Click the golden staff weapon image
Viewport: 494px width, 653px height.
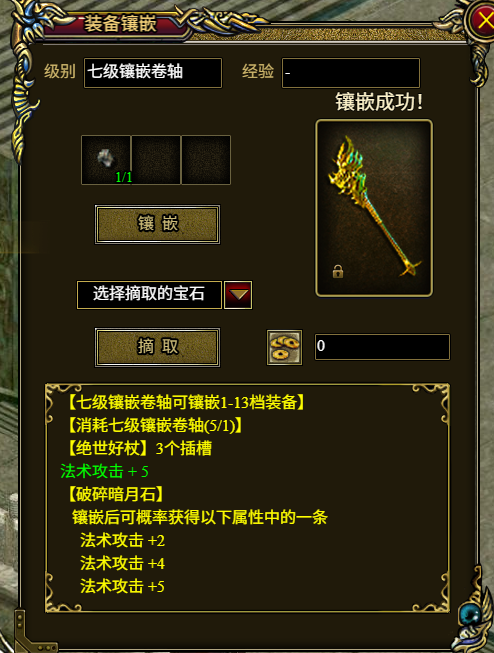pos(374,208)
